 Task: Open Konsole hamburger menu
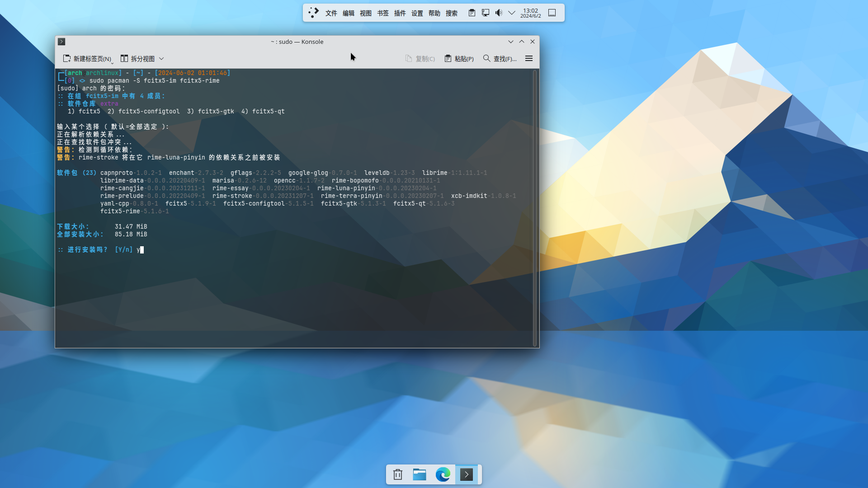tap(528, 59)
